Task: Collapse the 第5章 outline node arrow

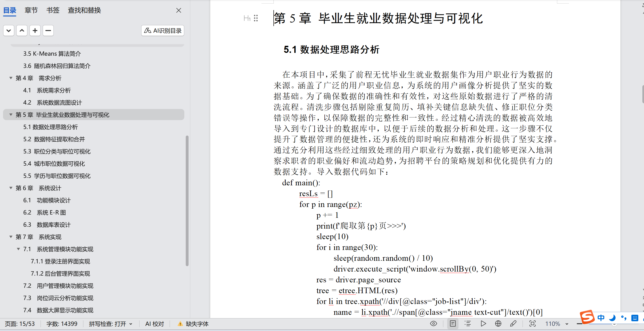Action: point(11,115)
